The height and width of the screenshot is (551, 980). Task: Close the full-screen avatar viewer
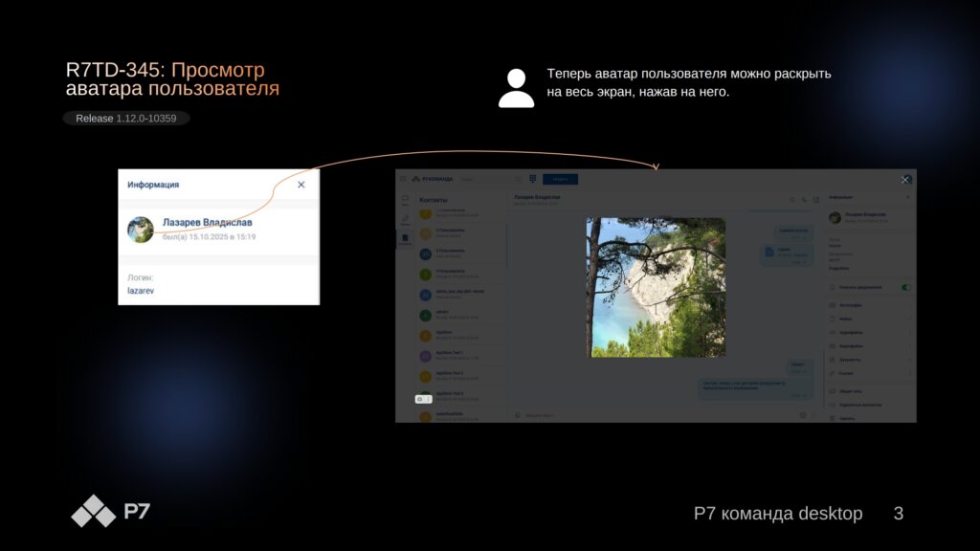(x=906, y=179)
